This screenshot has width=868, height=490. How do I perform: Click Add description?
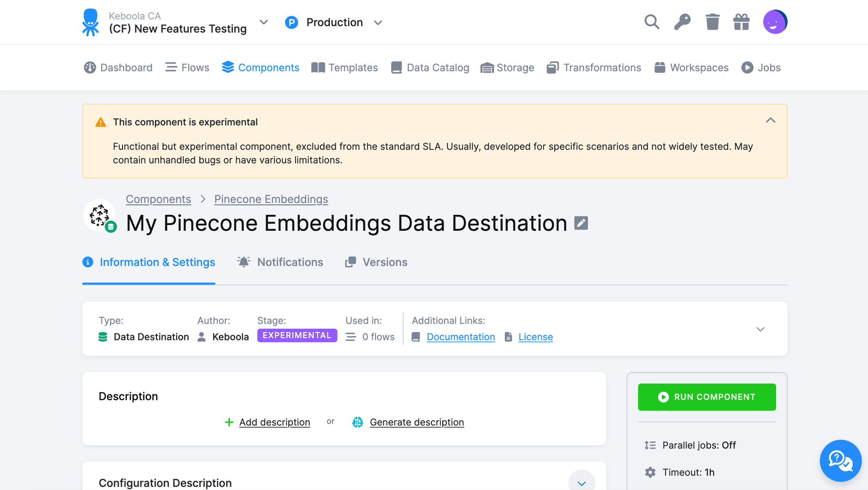coord(275,422)
